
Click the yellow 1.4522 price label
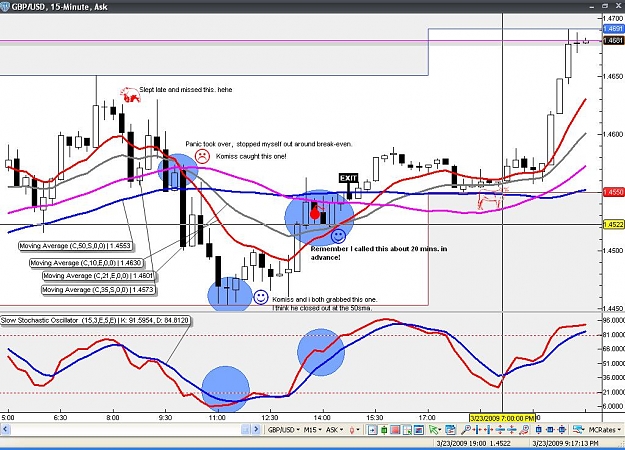pyautogui.click(x=613, y=225)
